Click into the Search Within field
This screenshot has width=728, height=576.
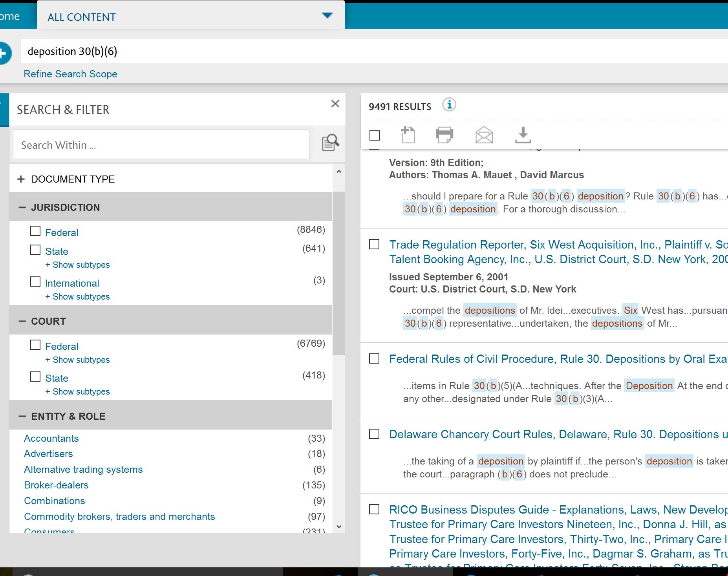161,145
